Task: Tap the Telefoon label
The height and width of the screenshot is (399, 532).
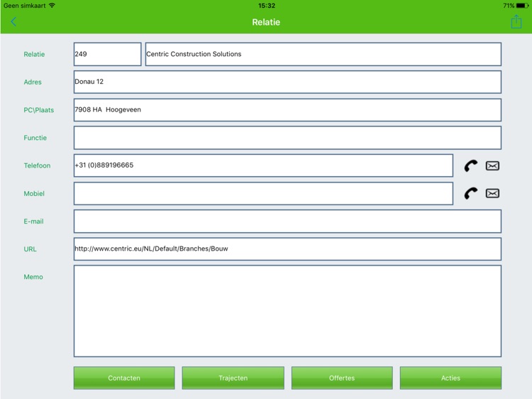Action: [x=37, y=165]
